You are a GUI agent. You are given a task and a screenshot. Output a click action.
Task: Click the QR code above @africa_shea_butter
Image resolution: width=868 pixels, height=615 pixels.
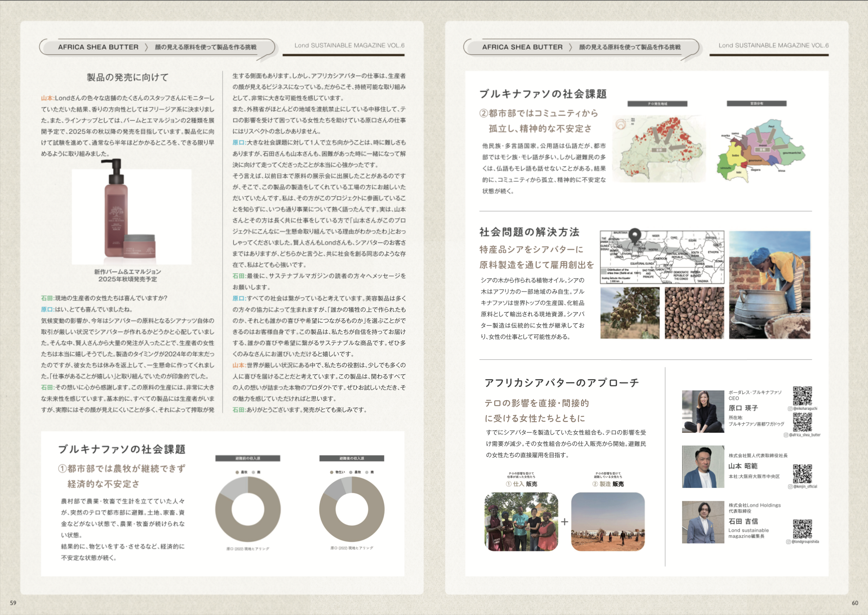[x=802, y=422]
